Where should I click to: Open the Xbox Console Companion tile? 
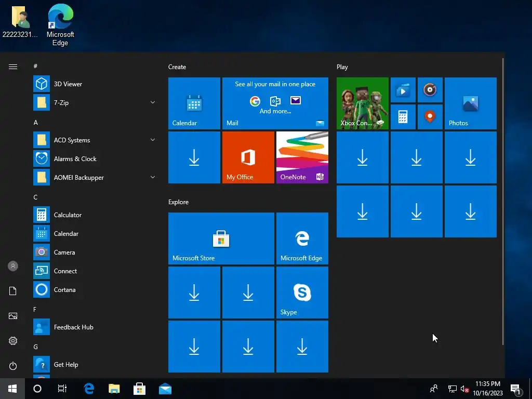point(362,103)
